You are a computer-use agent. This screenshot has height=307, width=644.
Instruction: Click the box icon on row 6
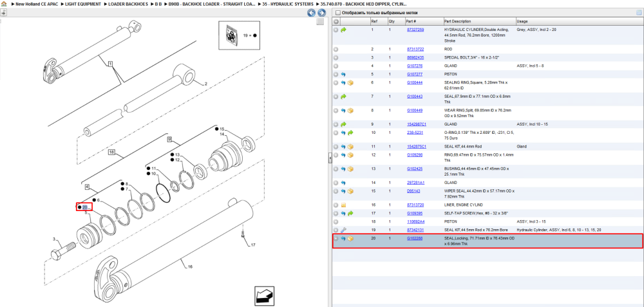point(350,83)
